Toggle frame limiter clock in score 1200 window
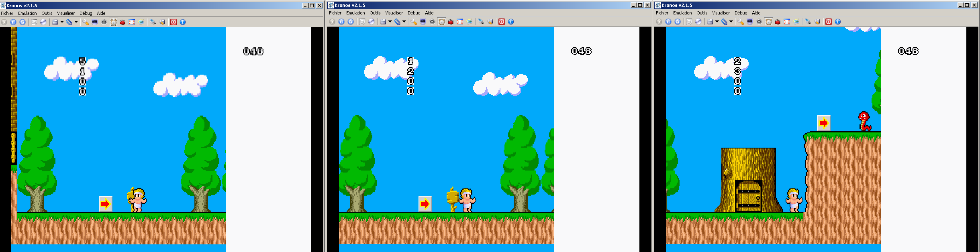The height and width of the screenshot is (252, 980). click(442, 22)
